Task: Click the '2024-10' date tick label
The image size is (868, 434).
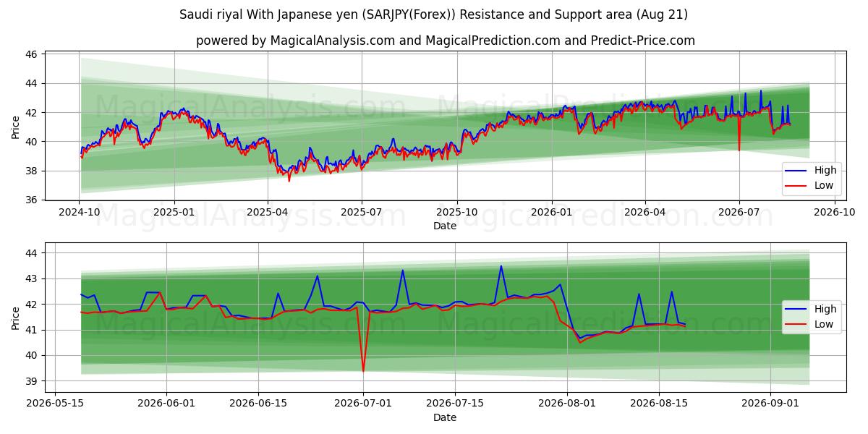Action: (79, 213)
